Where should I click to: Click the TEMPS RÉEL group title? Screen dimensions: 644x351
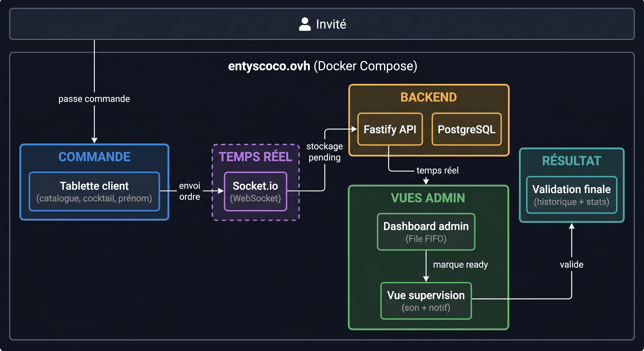tap(255, 157)
